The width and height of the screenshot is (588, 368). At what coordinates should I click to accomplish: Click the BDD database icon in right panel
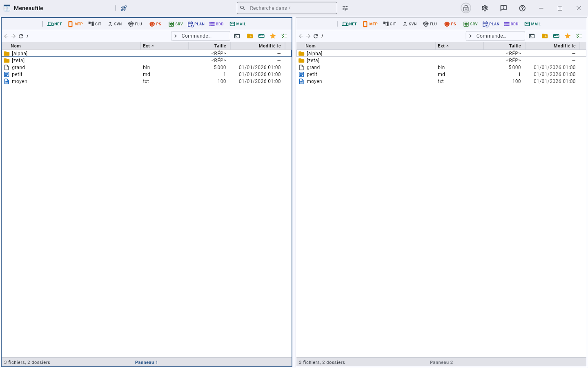pos(511,24)
